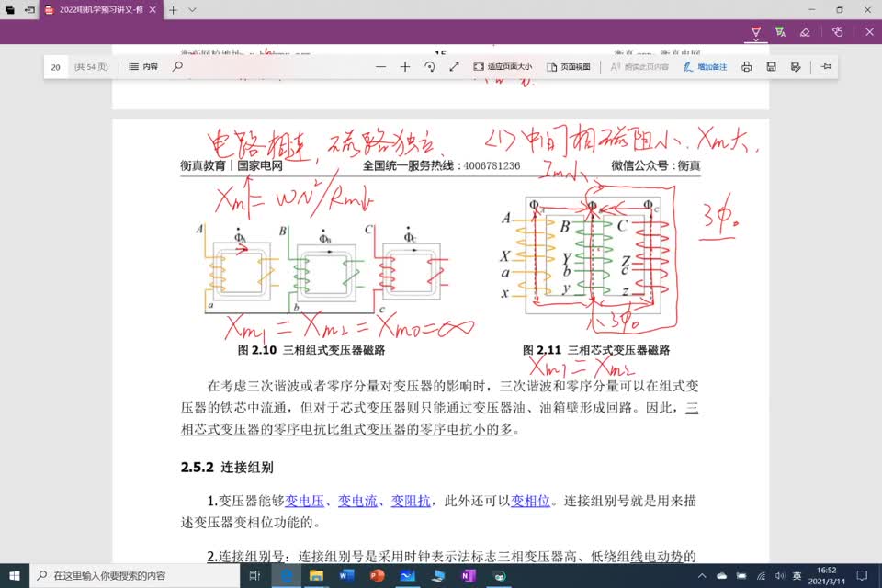
Task: Show the tab preview dropdown chevron
Action: (192, 9)
